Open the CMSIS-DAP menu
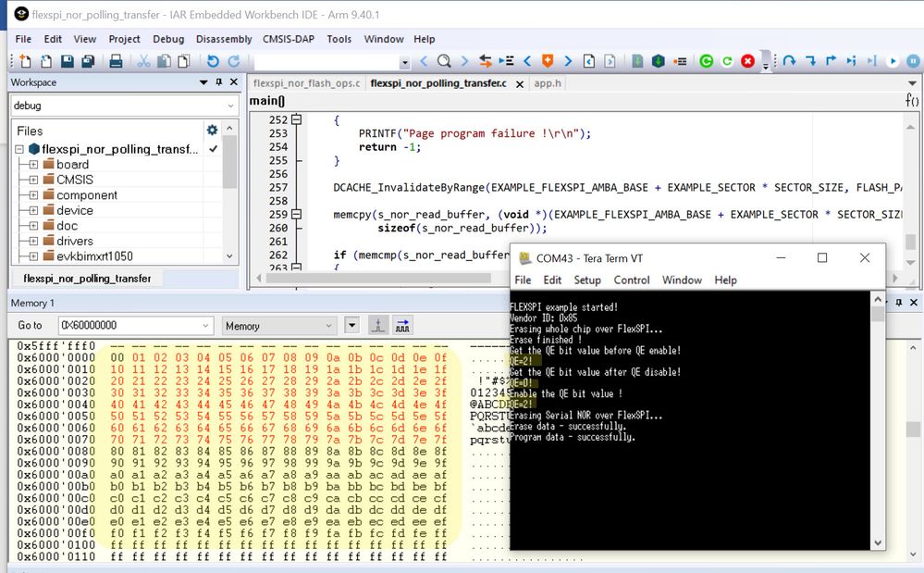 289,39
